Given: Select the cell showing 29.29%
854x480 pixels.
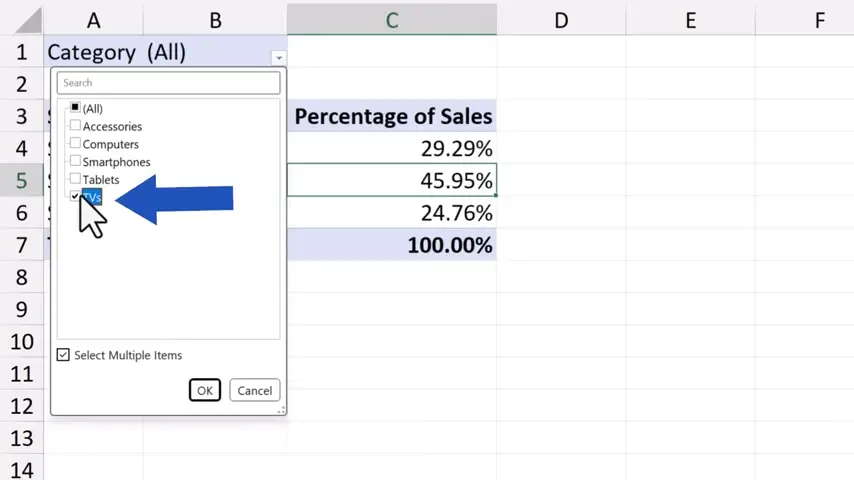Looking at the screenshot, I should click(x=392, y=149).
